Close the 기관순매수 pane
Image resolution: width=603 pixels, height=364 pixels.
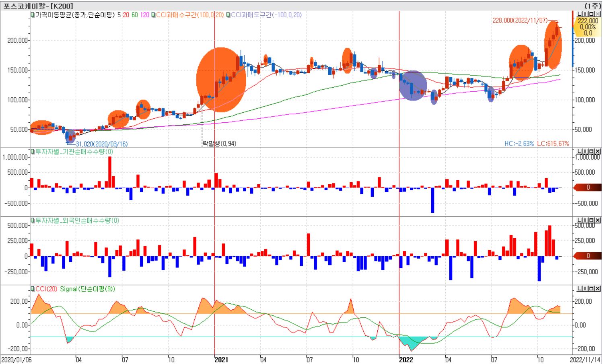click(x=598, y=151)
